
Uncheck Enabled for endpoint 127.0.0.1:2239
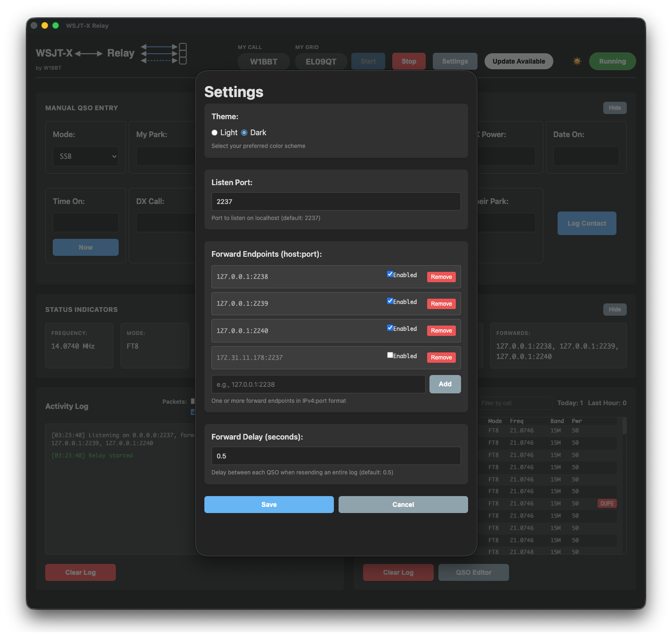390,301
